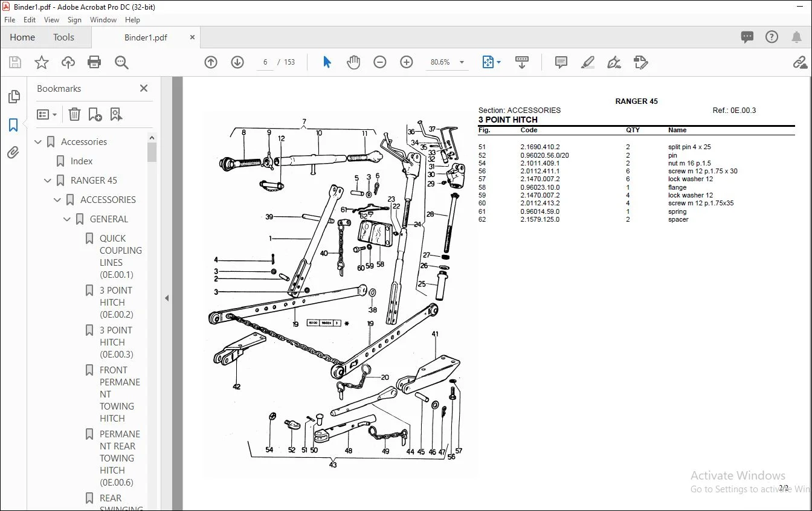Zoom in with the plus button
This screenshot has width=812, height=511.
click(x=407, y=62)
